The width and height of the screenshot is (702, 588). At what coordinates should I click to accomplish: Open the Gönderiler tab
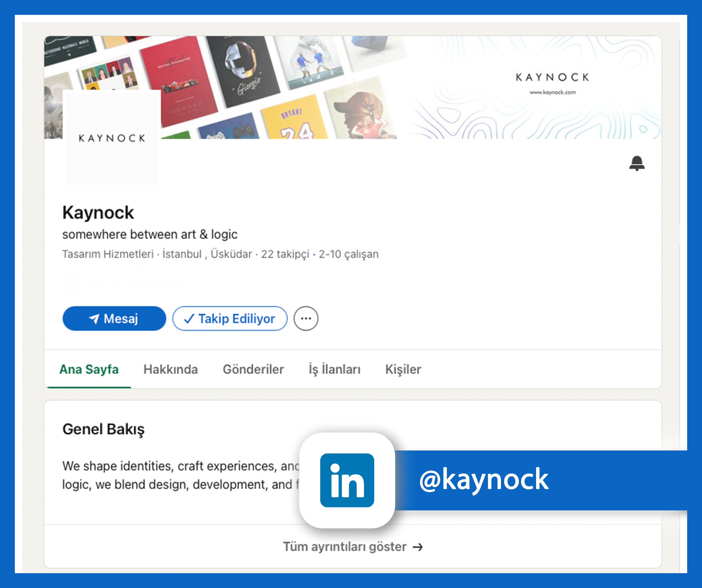[x=253, y=369]
